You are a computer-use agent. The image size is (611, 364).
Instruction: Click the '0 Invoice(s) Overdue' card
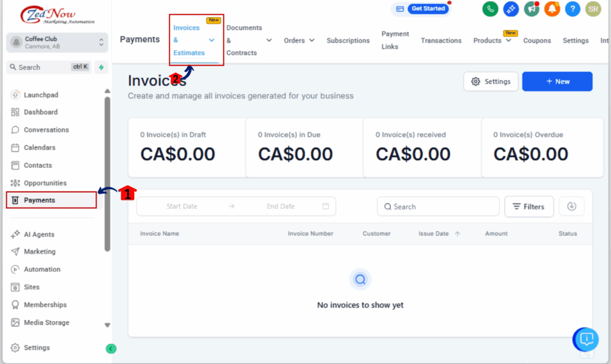[x=542, y=148]
